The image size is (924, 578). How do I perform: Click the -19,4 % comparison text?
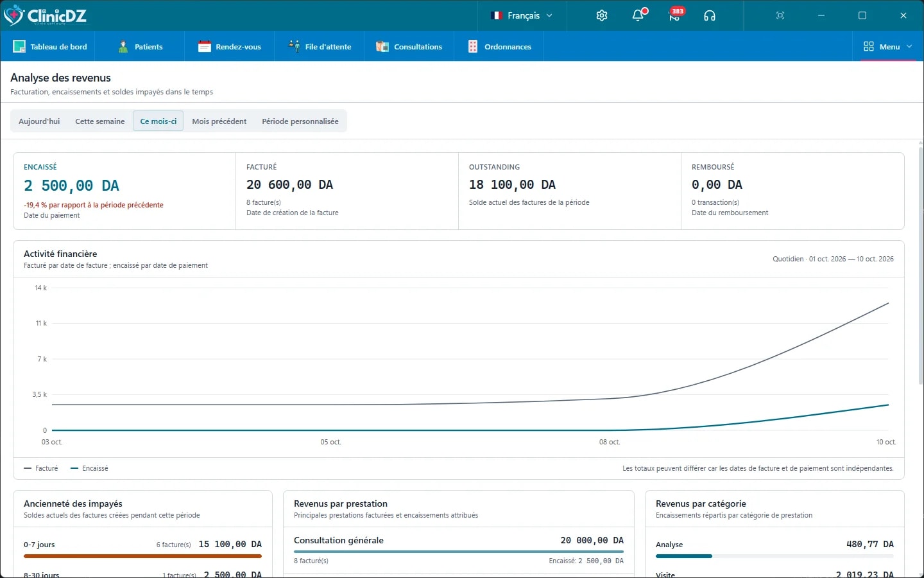(x=94, y=205)
